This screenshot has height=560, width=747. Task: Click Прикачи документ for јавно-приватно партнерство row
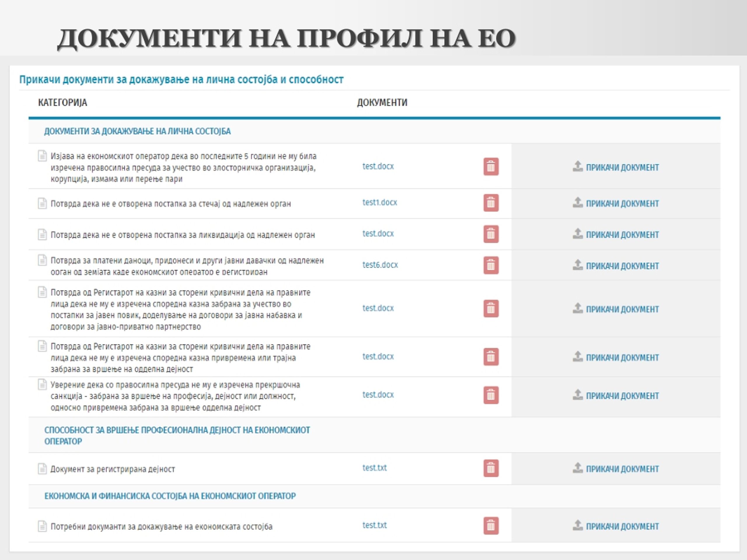point(616,309)
